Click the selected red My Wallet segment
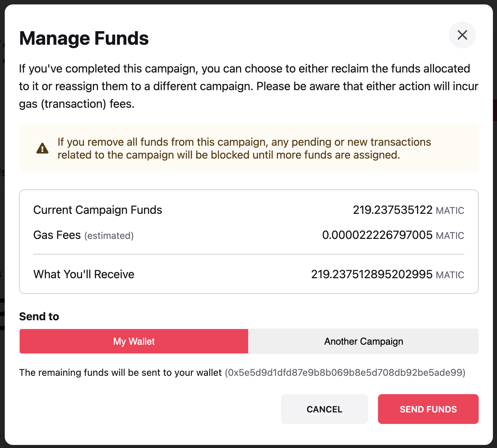497x448 pixels. 134,341
